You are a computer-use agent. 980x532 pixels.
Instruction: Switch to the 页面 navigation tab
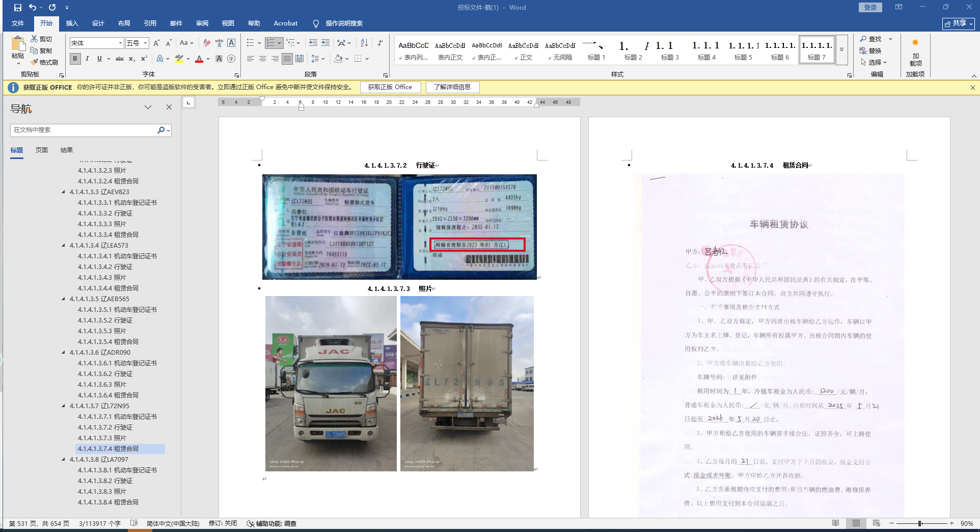point(42,150)
